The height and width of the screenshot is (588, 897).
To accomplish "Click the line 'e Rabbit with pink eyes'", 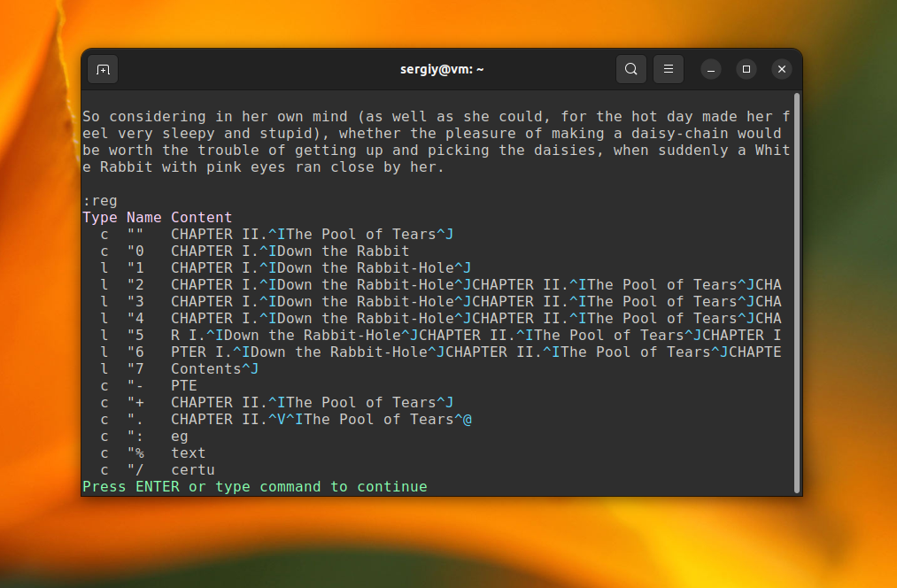I will [263, 167].
